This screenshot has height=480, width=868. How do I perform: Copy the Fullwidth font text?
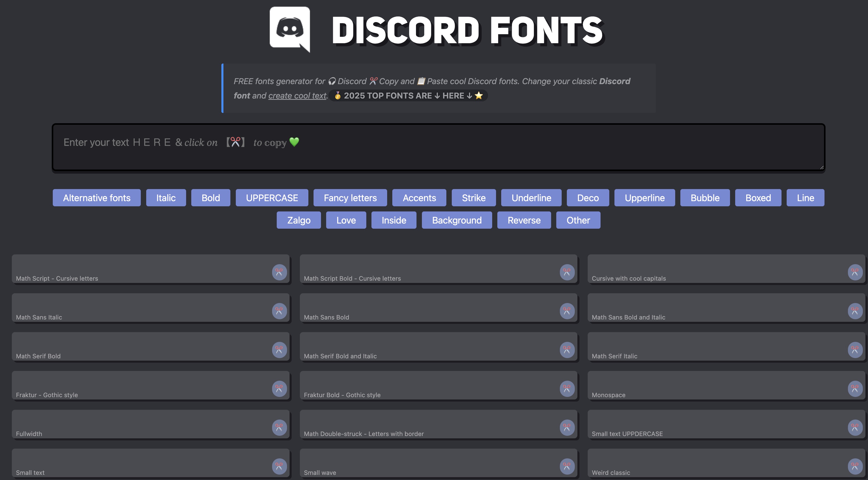[279, 427]
